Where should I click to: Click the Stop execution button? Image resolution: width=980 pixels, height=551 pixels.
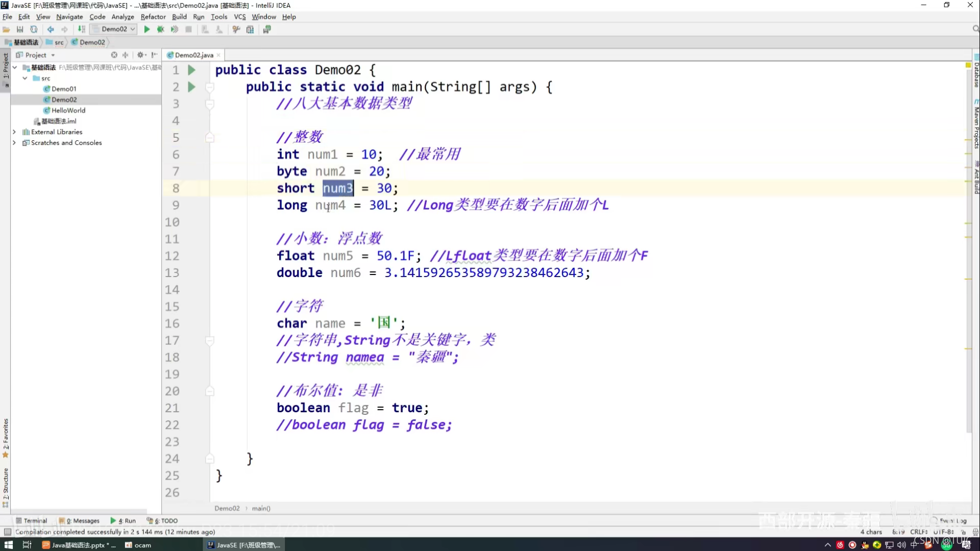[188, 29]
